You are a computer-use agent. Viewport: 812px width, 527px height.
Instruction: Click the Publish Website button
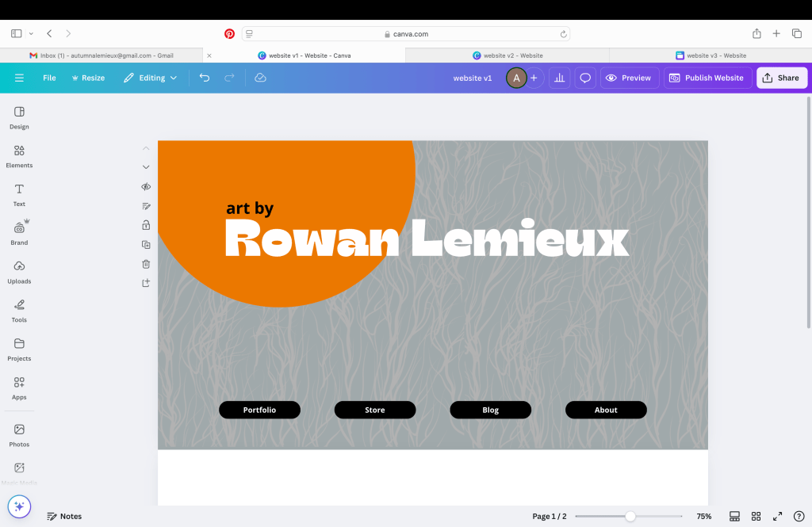pyautogui.click(x=707, y=78)
